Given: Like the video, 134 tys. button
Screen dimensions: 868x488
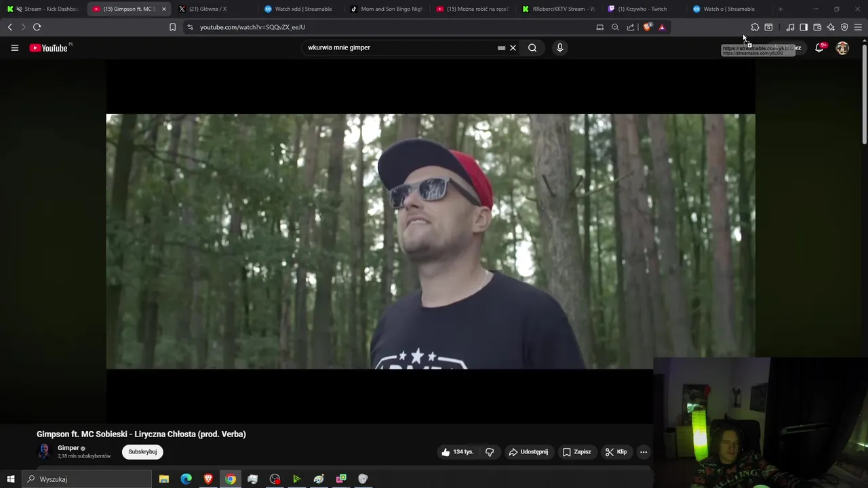Looking at the screenshot, I should coord(458,452).
